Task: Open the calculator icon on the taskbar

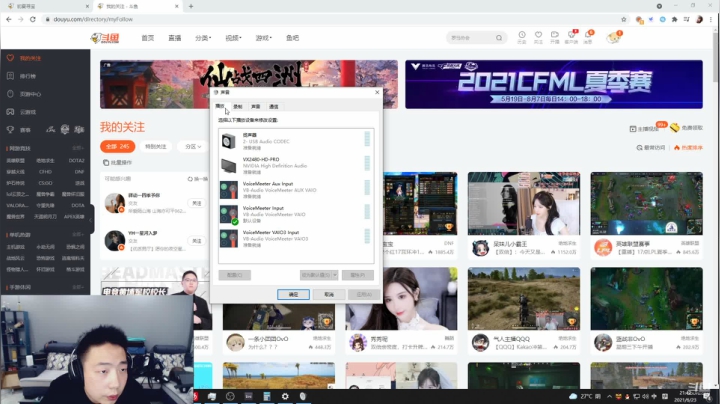Action: click(267, 396)
